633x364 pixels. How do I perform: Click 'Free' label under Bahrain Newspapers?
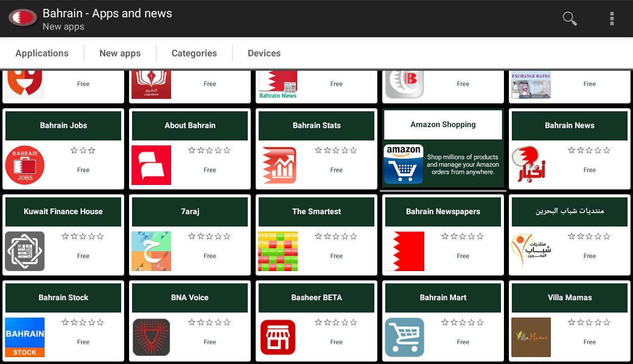point(463,256)
